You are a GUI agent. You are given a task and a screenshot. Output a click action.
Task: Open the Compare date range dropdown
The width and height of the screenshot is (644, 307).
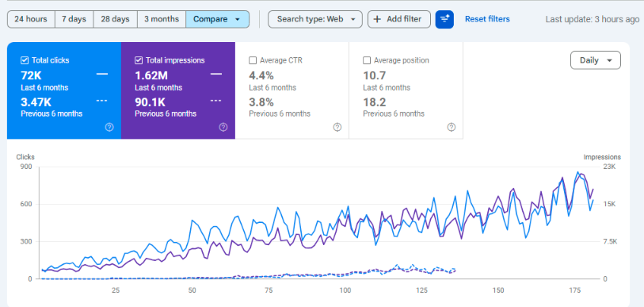217,19
